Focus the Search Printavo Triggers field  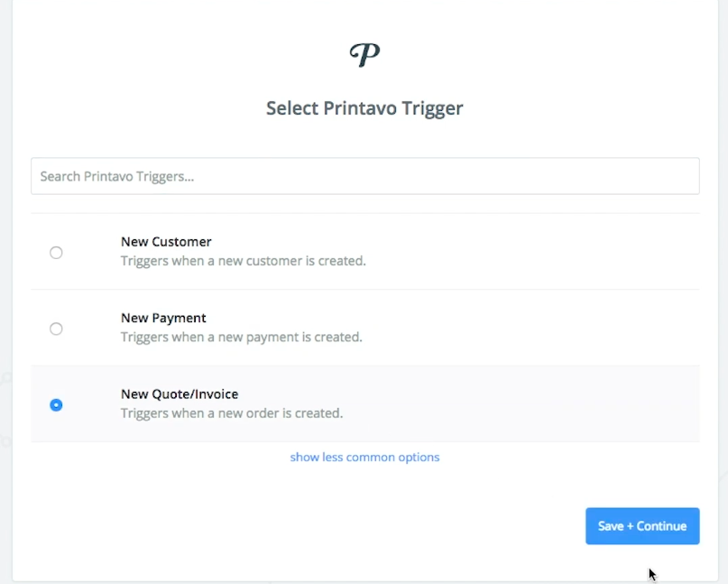[365, 176]
